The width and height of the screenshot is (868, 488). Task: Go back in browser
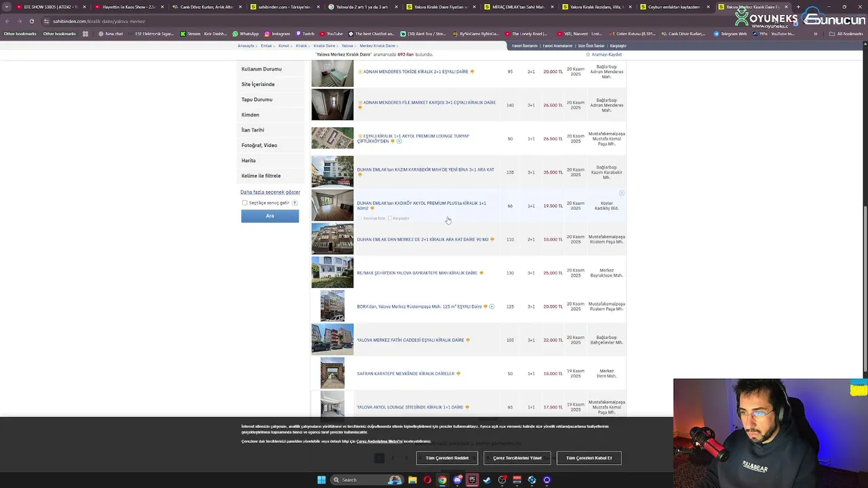(x=7, y=21)
